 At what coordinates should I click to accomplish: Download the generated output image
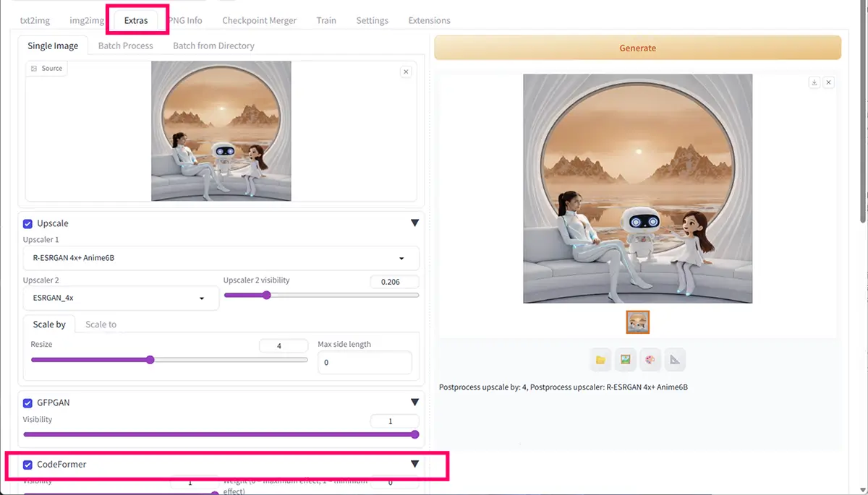pos(814,82)
